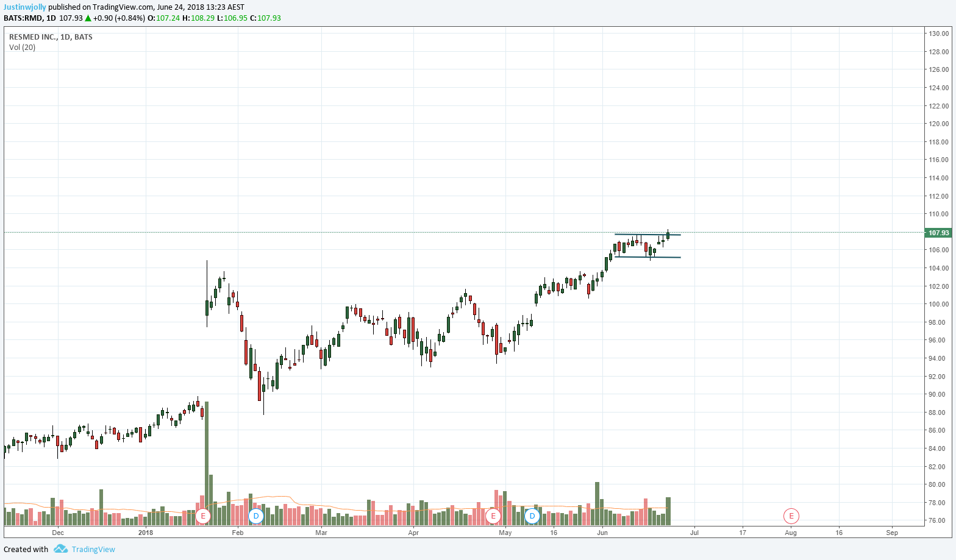Image resolution: width=956 pixels, height=560 pixels.
Task: Select the upper channel trend line
Action: [647, 235]
